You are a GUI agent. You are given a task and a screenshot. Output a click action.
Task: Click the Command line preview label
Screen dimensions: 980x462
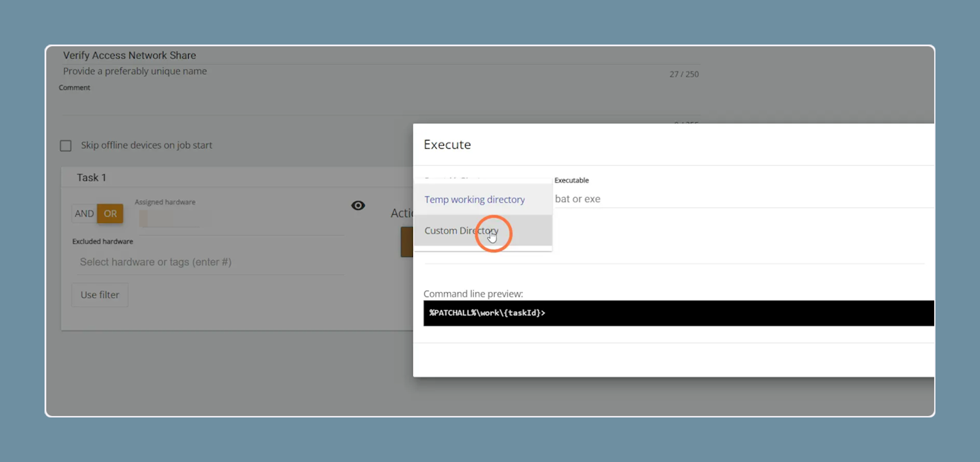coord(473,294)
